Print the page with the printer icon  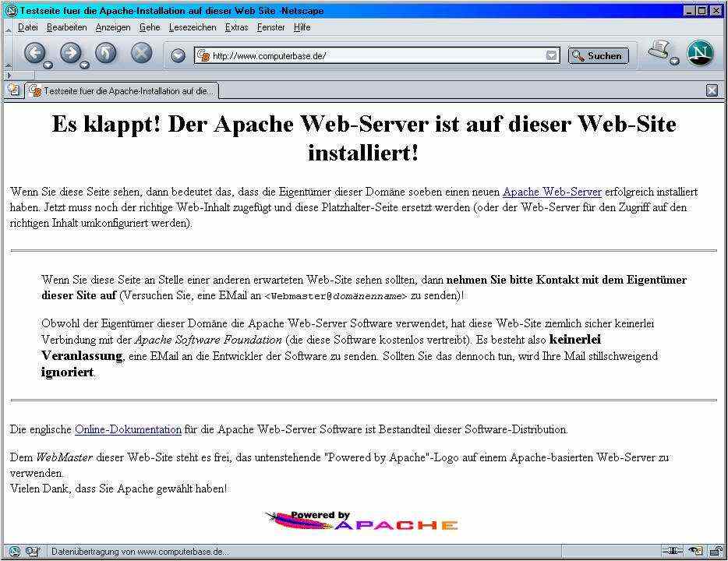pyautogui.click(x=659, y=49)
